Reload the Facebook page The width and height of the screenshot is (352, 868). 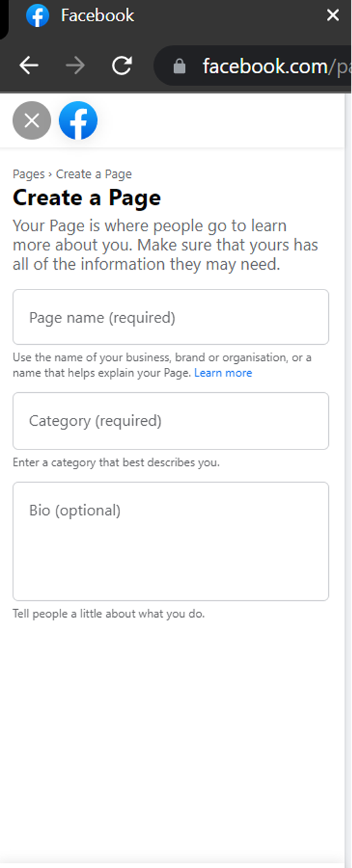(121, 65)
